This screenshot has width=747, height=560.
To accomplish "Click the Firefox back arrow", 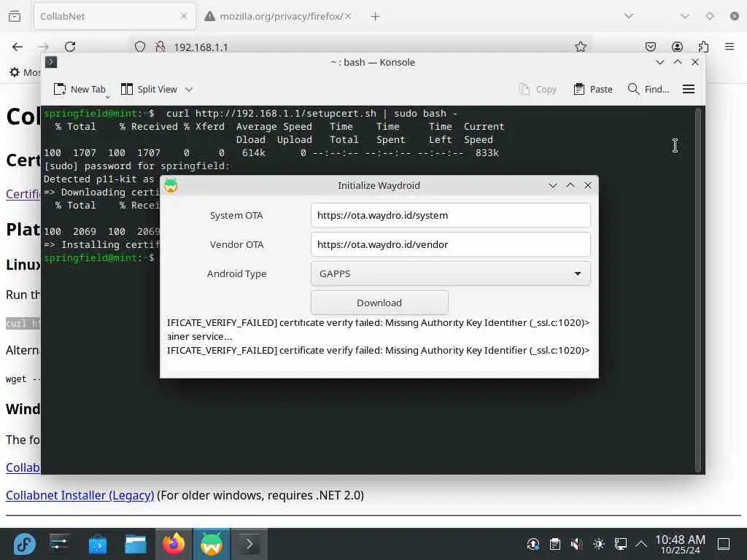I will coord(18,47).
